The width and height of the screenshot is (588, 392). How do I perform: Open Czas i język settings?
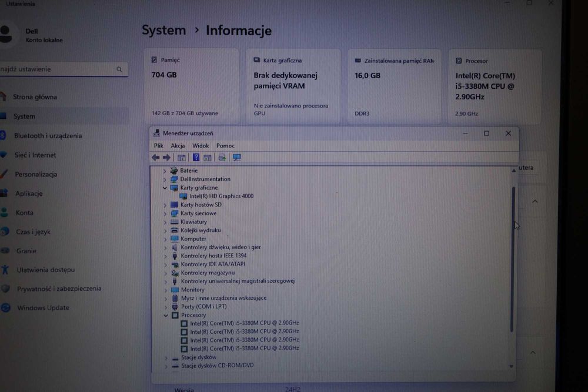[33, 232]
